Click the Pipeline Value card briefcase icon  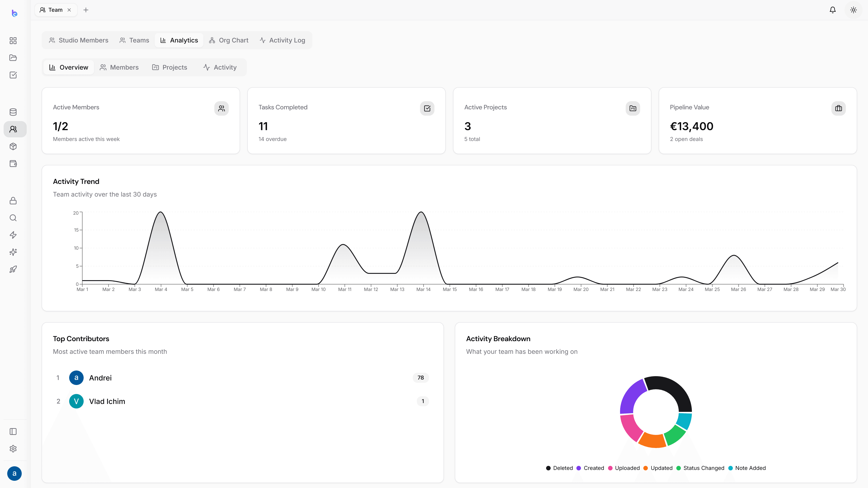[839, 108]
